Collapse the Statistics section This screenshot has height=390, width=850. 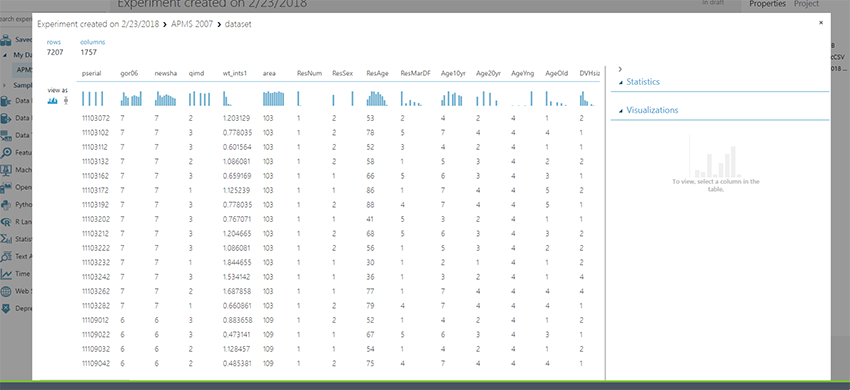pos(621,82)
